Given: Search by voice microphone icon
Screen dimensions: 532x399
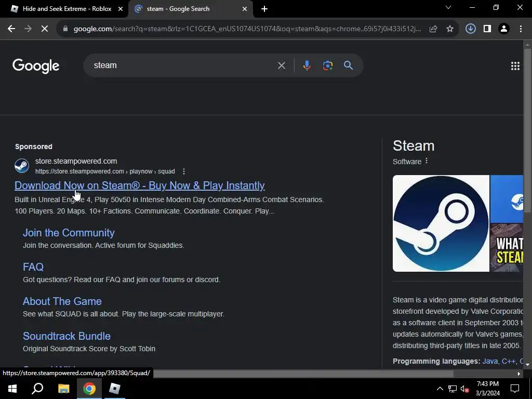Looking at the screenshot, I should tap(307, 65).
